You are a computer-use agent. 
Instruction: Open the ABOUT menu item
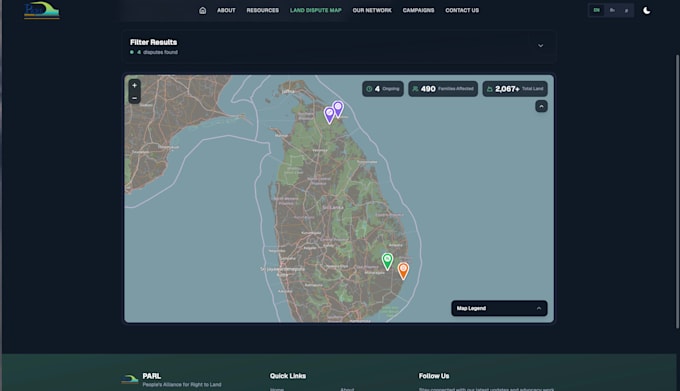[226, 10]
